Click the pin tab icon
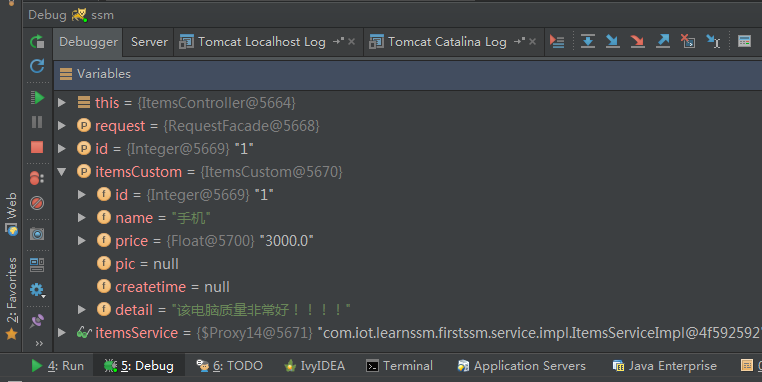The image size is (762, 382). pyautogui.click(x=37, y=321)
